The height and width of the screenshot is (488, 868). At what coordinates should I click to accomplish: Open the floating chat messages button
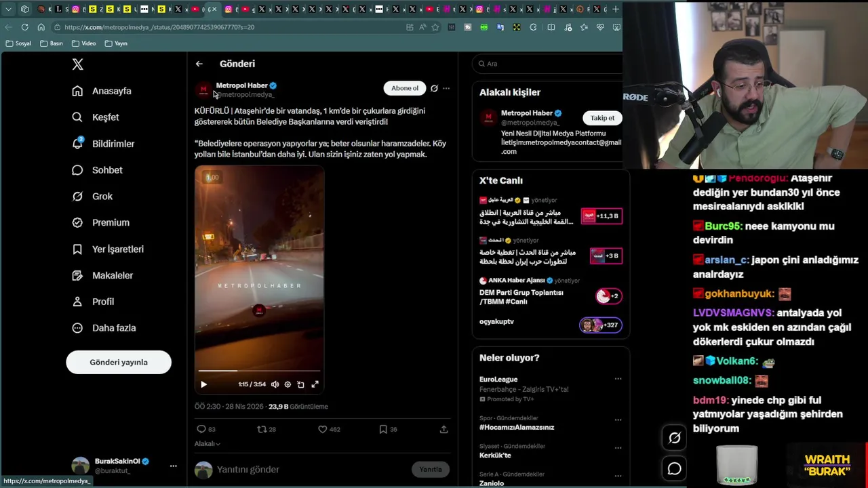coord(674,468)
